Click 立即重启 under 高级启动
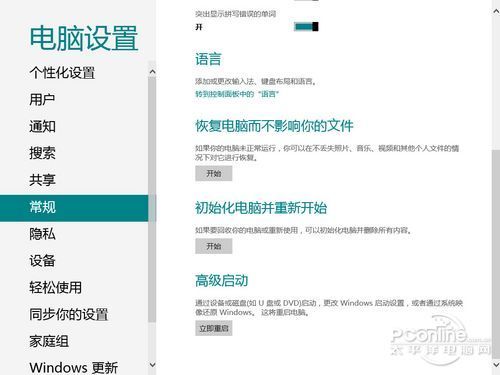 tap(214, 328)
